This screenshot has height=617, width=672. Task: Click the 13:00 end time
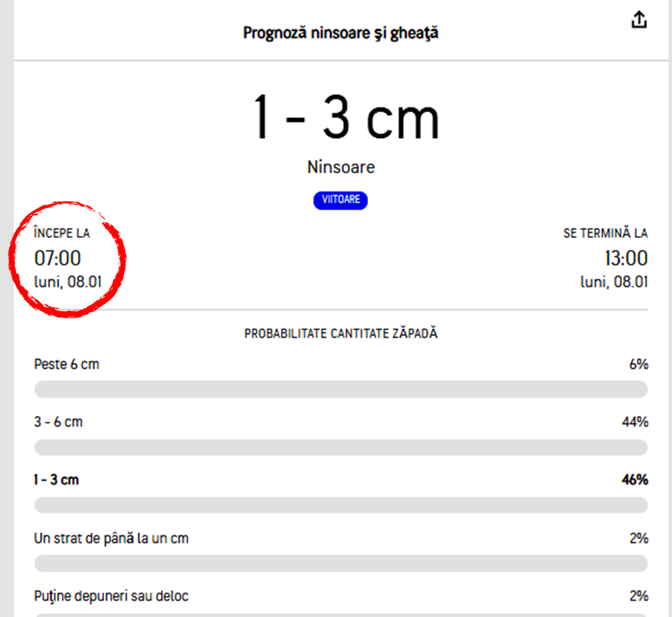(626, 258)
